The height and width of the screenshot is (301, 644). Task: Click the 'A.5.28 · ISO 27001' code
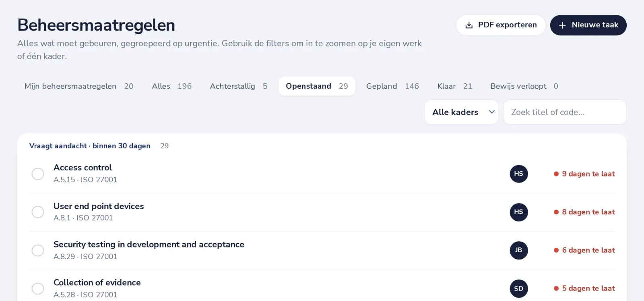85,295
